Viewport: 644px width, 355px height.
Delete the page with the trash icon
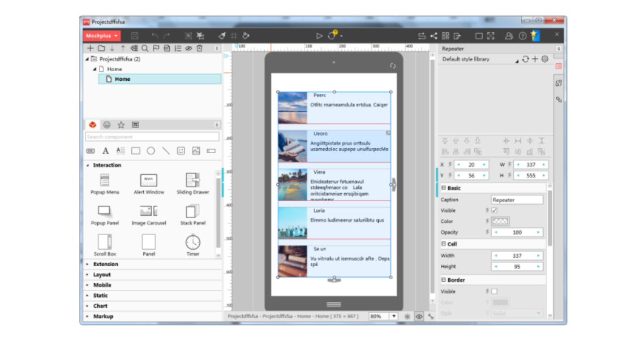(x=200, y=49)
